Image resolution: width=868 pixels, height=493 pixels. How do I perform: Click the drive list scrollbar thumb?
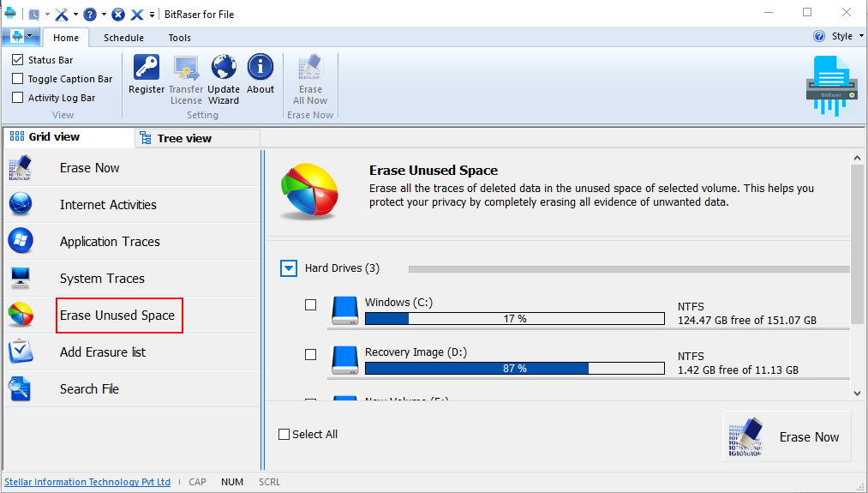click(857, 244)
